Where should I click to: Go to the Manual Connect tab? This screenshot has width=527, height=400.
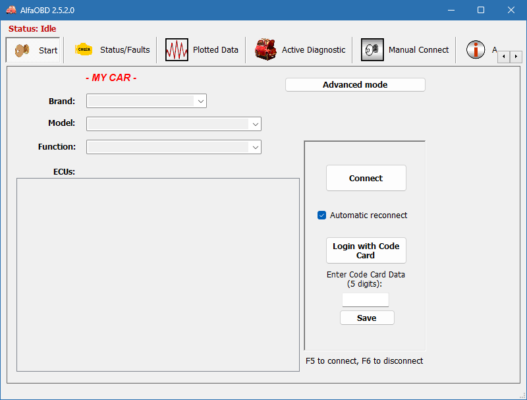[405, 50]
